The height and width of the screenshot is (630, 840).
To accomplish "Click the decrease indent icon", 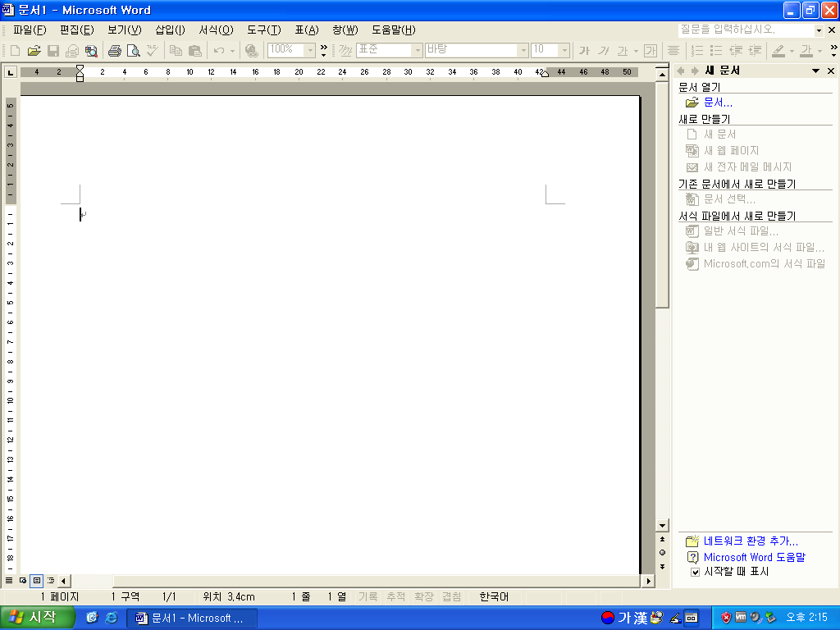I will [736, 50].
